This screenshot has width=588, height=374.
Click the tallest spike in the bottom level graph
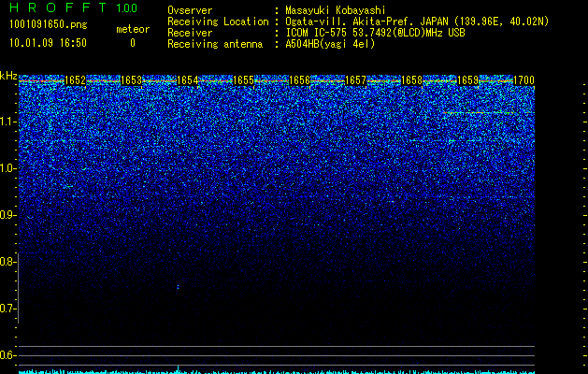[x=179, y=368]
